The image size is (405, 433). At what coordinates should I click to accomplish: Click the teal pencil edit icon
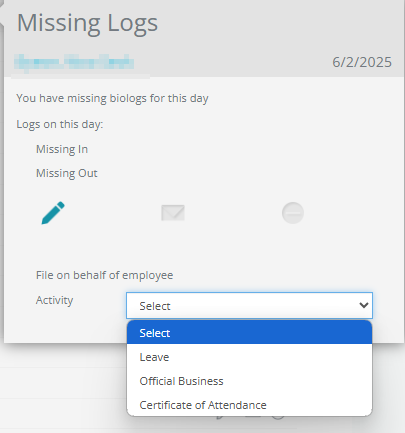pyautogui.click(x=53, y=213)
